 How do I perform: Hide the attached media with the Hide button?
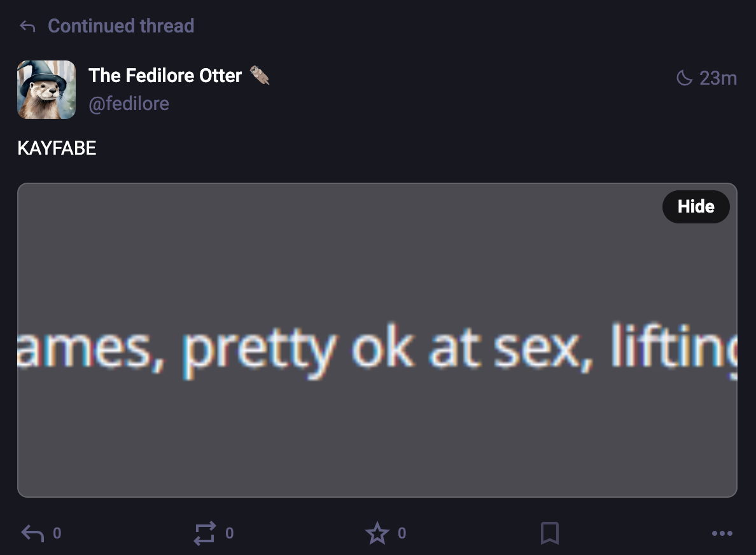(x=696, y=206)
